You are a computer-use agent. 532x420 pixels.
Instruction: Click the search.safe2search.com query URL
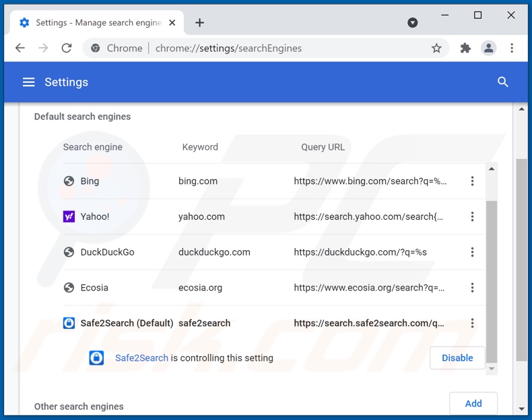coord(369,323)
